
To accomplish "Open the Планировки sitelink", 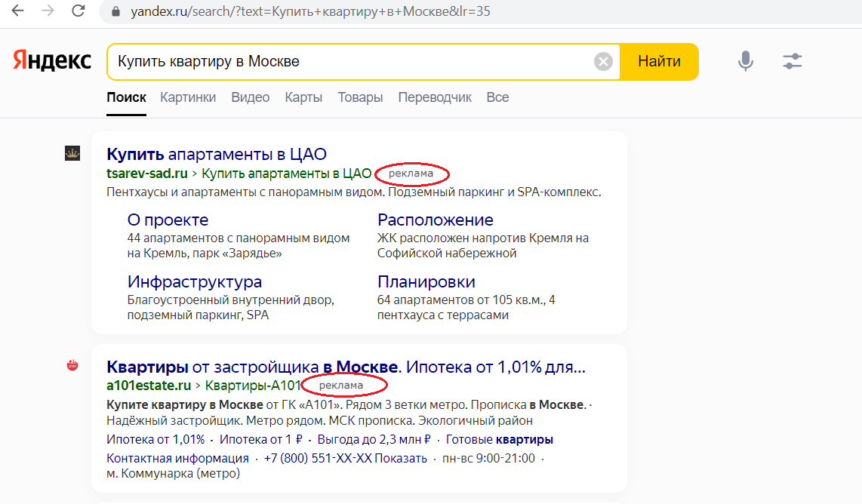I will point(426,282).
